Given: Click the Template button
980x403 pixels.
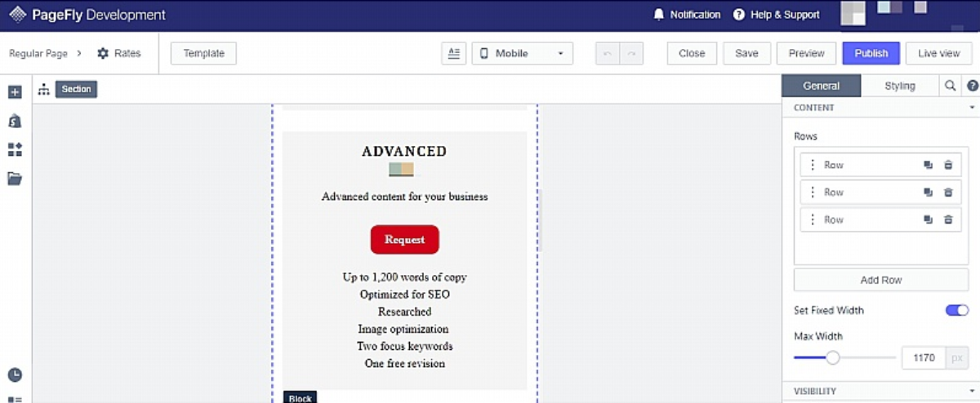Looking at the screenshot, I should click(203, 53).
